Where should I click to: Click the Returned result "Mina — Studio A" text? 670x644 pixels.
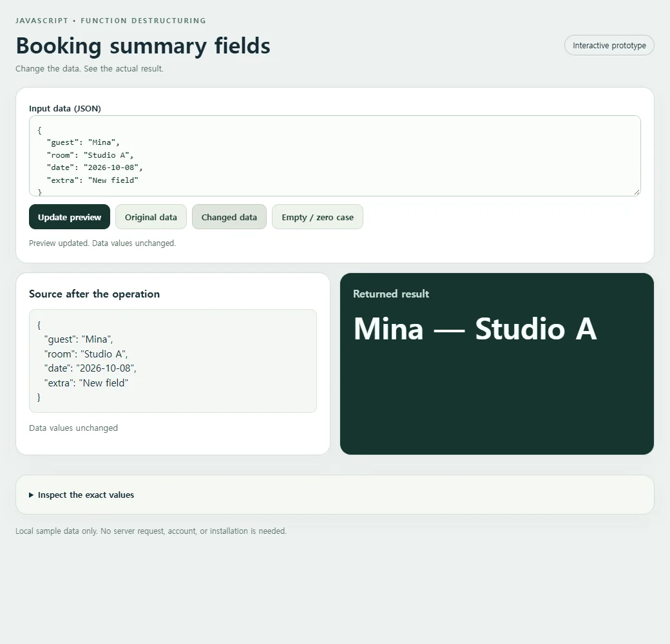475,329
